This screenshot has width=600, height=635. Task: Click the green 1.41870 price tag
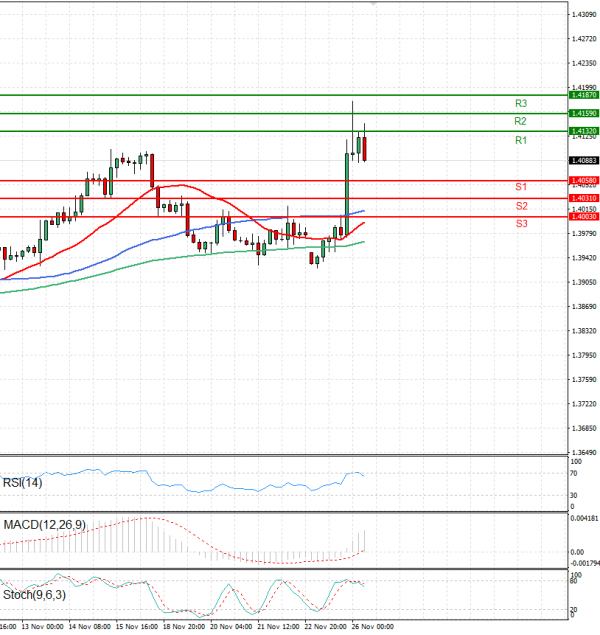click(x=584, y=95)
